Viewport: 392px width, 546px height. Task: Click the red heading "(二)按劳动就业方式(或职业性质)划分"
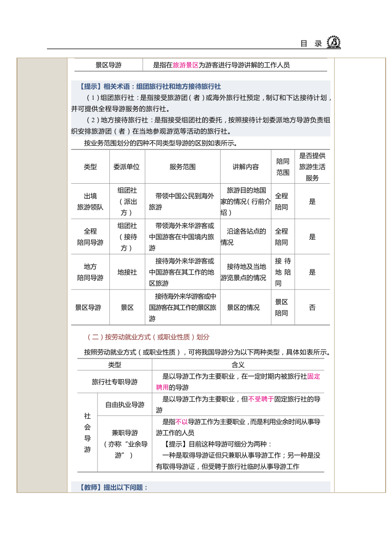coord(148,337)
